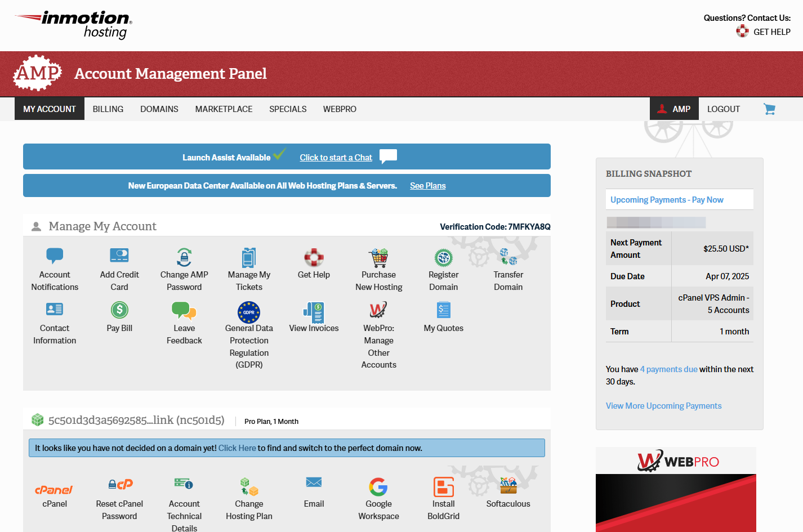Click the Get Help lifebuoy in Manage My Account
Viewport: 803px width, 532px height.
314,257
